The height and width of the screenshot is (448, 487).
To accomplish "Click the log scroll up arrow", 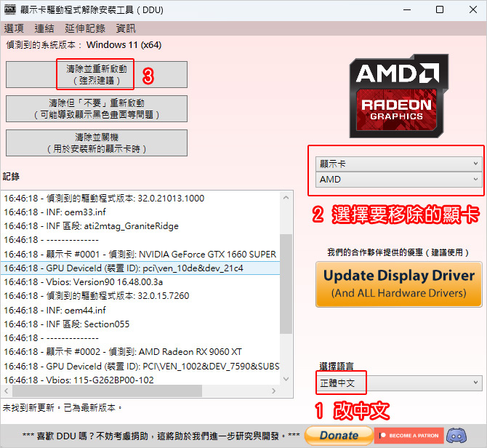I will coord(286,198).
